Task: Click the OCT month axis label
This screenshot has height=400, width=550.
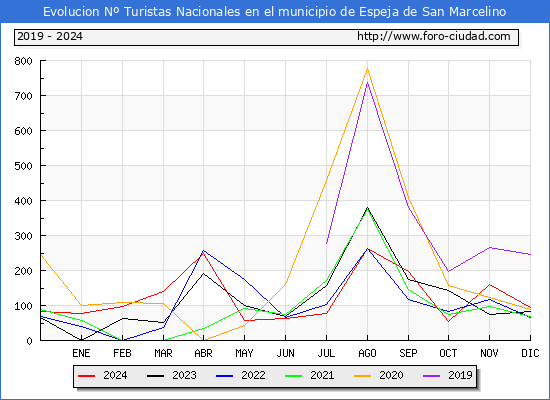Action: coord(448,353)
